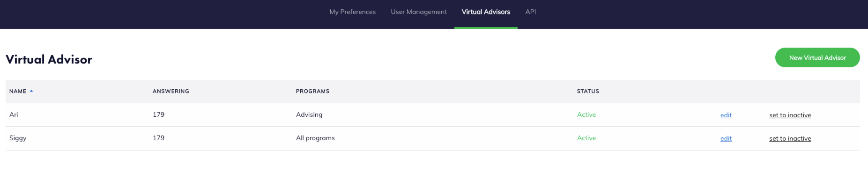Image resolution: width=868 pixels, height=171 pixels.
Task: Click the NAME column sort arrow
Action: tap(31, 91)
